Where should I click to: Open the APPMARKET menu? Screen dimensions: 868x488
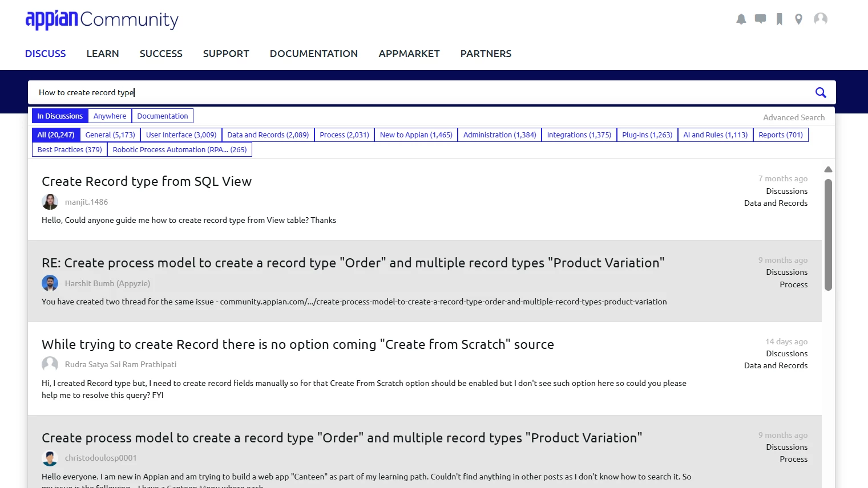click(x=409, y=54)
